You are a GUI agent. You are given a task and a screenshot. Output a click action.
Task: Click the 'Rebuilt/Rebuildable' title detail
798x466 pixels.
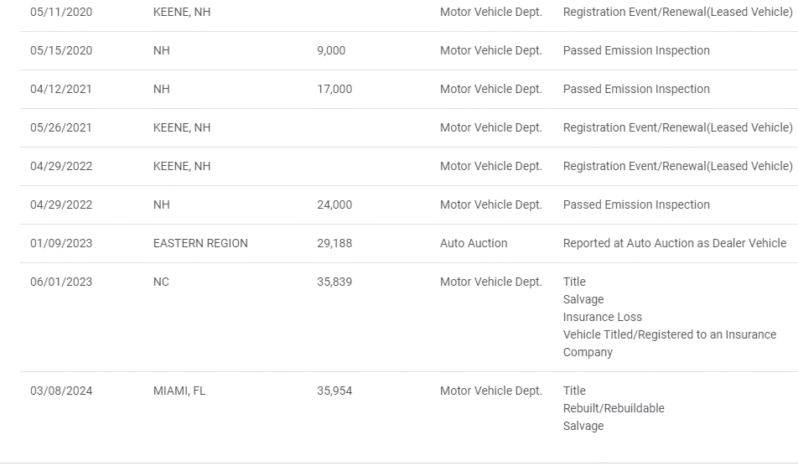[614, 408]
